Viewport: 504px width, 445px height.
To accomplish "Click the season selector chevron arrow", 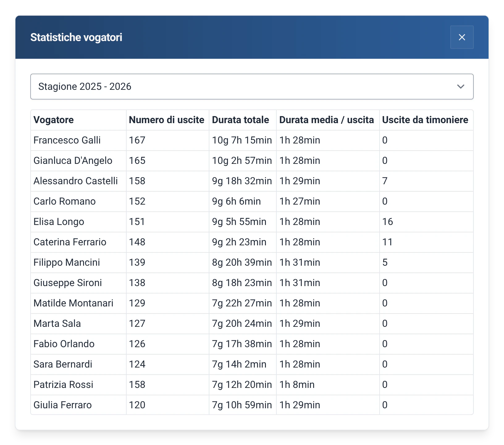I will click(460, 87).
